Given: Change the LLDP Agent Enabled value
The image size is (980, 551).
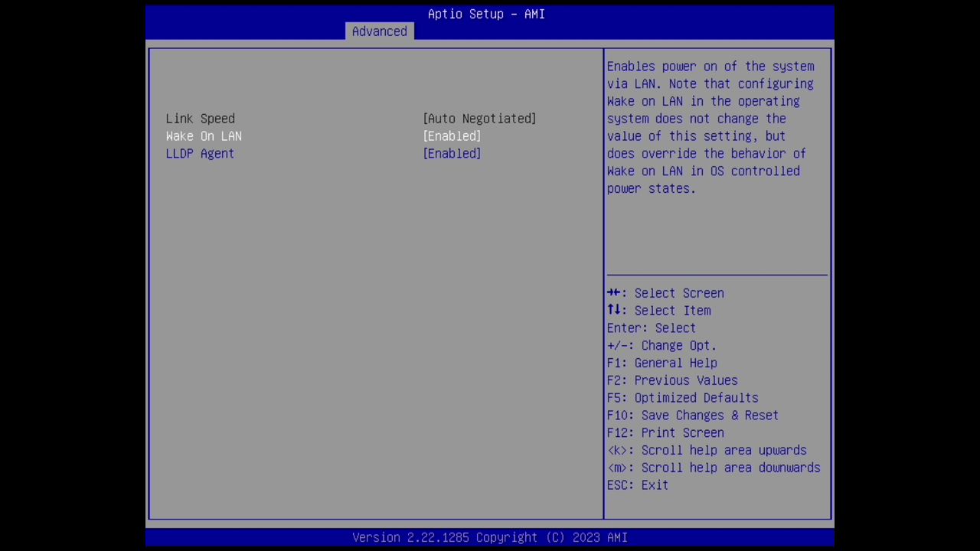Looking at the screenshot, I should point(452,154).
